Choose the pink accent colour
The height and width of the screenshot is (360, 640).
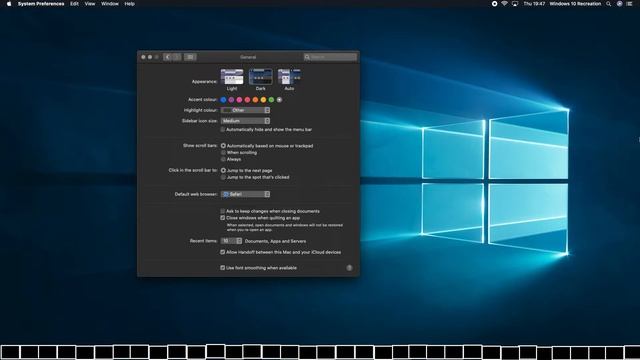(x=239, y=100)
